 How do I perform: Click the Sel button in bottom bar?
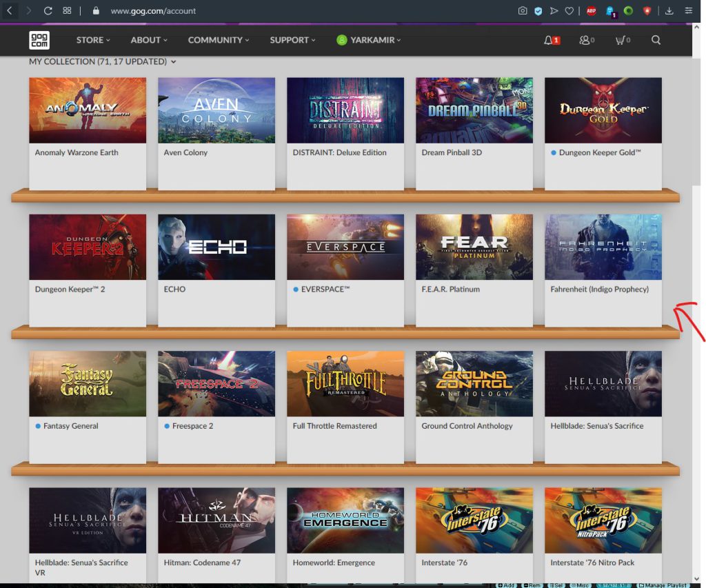coord(556,585)
